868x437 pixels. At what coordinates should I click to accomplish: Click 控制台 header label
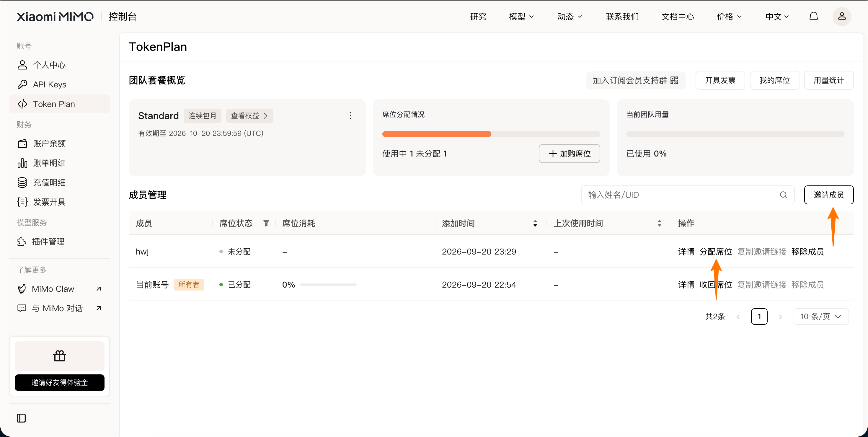123,17
